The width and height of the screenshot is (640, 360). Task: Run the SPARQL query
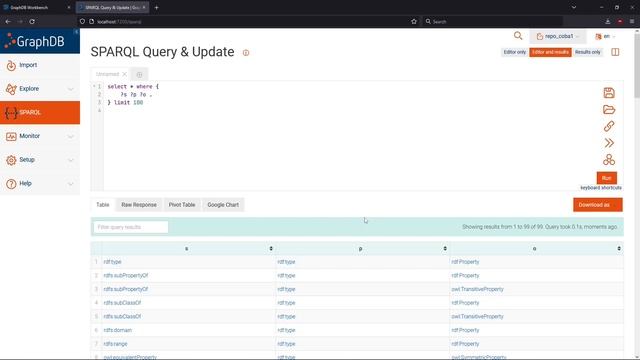tap(607, 178)
